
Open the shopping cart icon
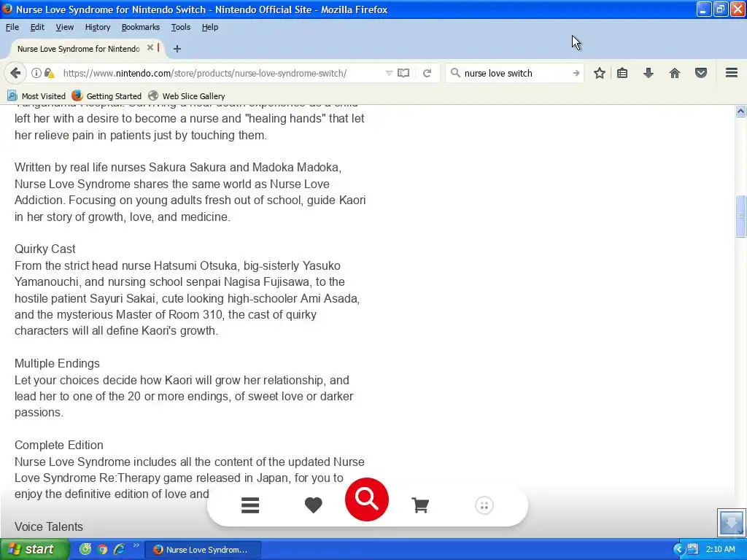pos(420,505)
